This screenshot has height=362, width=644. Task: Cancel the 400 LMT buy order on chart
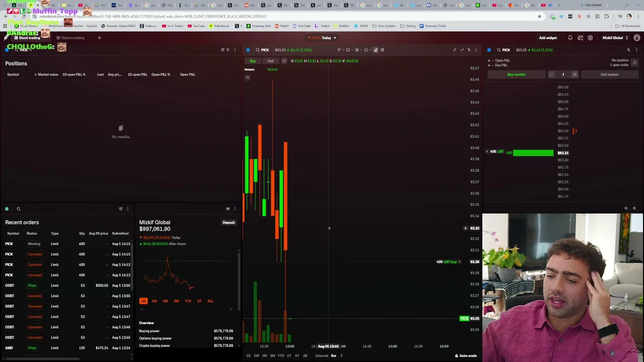pyautogui.click(x=459, y=262)
